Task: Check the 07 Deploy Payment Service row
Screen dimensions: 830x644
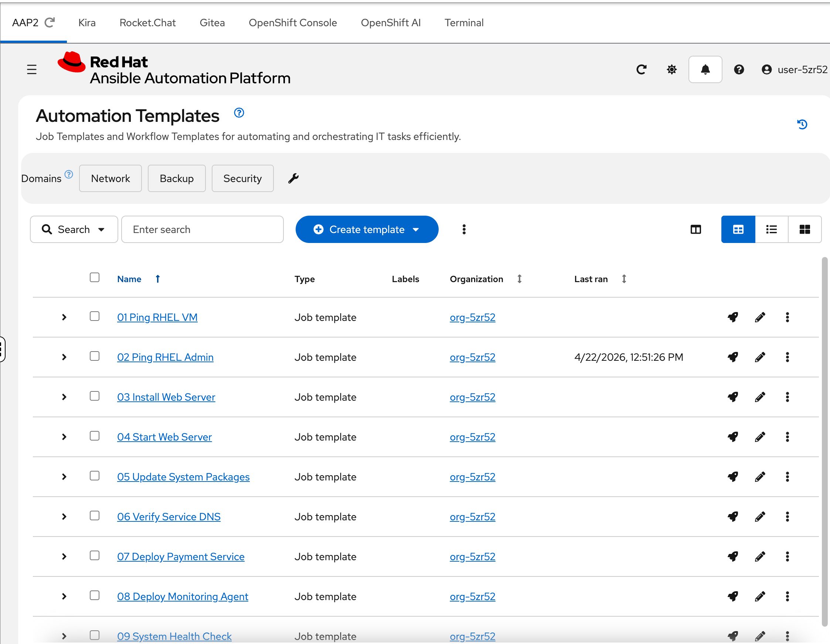Action: pyautogui.click(x=95, y=555)
